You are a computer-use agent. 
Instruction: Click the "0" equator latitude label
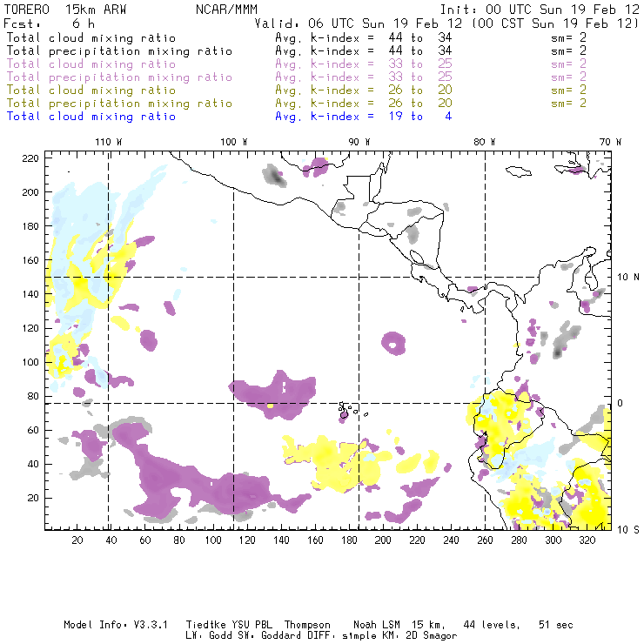click(x=621, y=403)
